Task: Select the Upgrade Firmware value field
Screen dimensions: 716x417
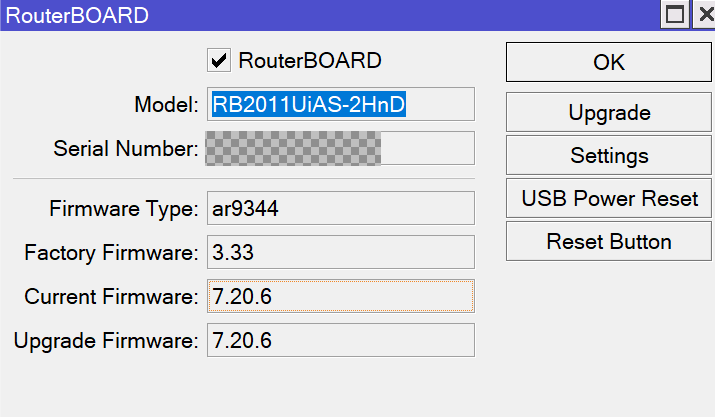Action: [340, 340]
